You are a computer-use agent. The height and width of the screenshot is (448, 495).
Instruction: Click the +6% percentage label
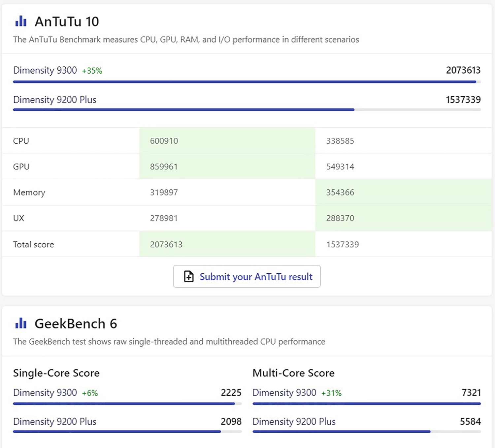tap(90, 393)
